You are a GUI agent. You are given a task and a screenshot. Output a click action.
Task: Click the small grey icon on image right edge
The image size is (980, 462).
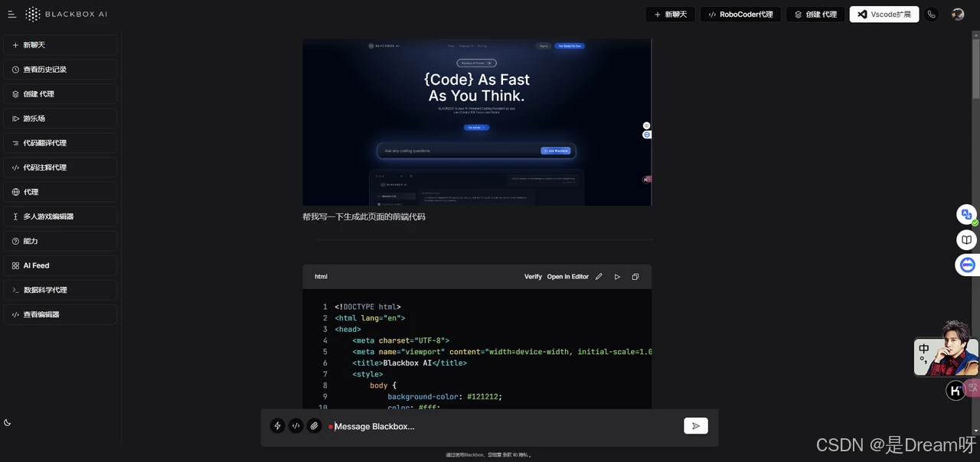coord(647,125)
